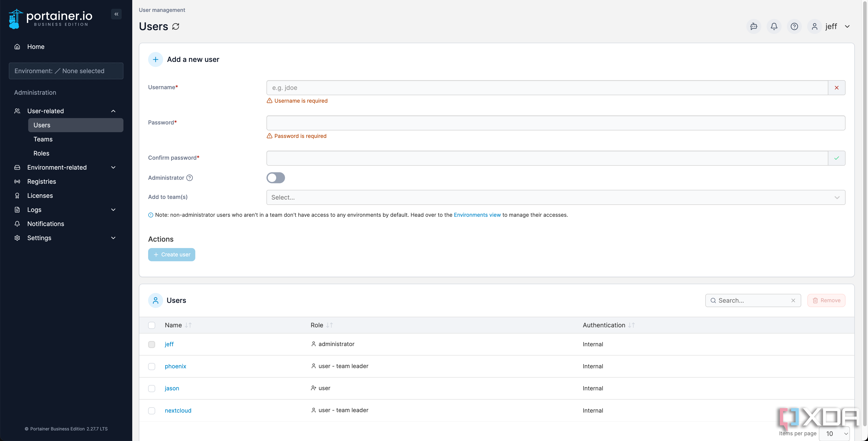Open the phoenix user link
Image resolution: width=868 pixels, height=441 pixels.
point(175,366)
